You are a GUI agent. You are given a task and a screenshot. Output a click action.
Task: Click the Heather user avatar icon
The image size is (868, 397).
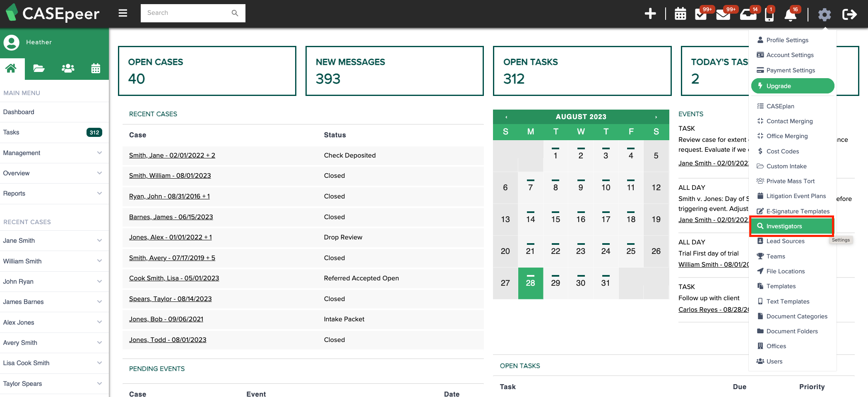(11, 42)
